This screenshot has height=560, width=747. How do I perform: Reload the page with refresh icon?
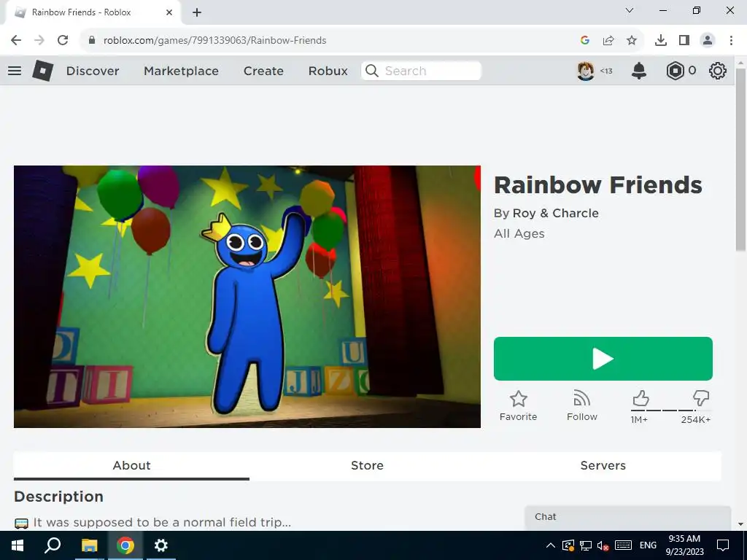(x=63, y=41)
